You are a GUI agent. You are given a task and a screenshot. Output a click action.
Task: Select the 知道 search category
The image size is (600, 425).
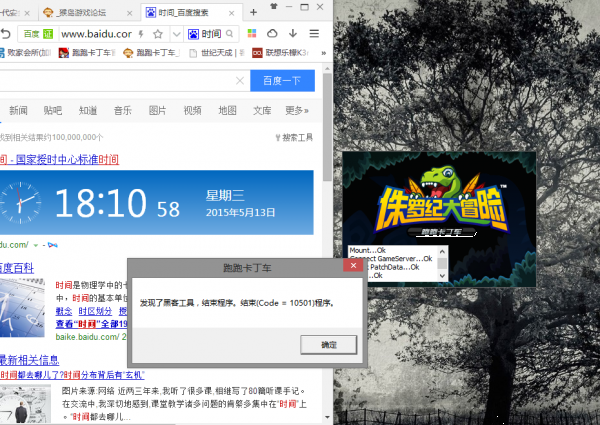point(88,111)
